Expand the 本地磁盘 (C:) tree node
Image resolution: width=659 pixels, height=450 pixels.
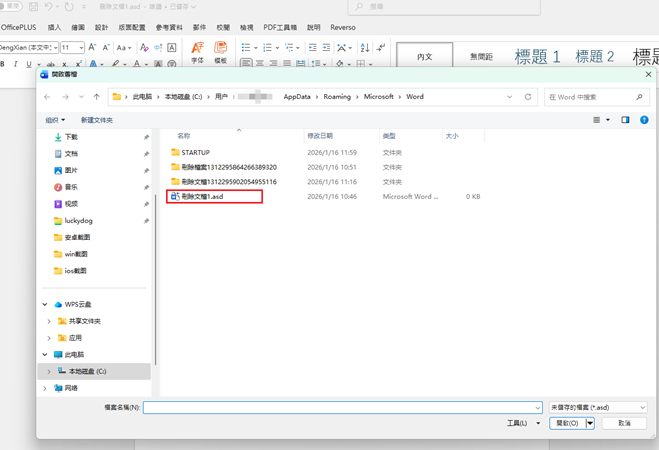click(49, 372)
